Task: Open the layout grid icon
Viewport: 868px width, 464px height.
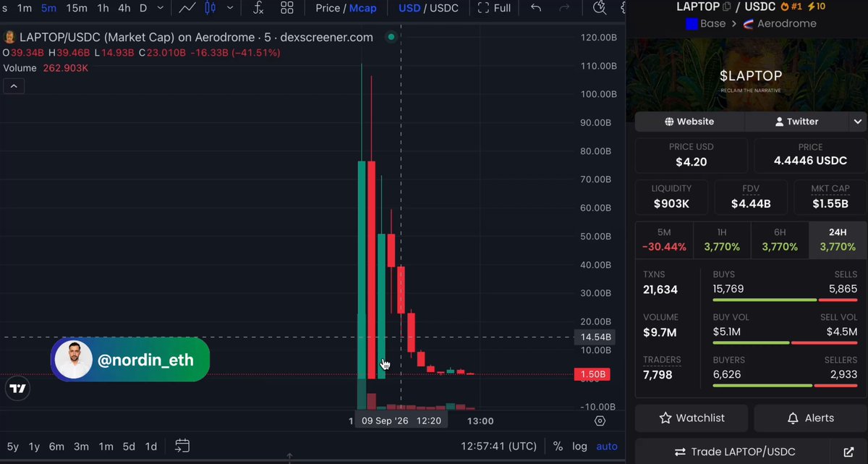Action: tap(287, 8)
